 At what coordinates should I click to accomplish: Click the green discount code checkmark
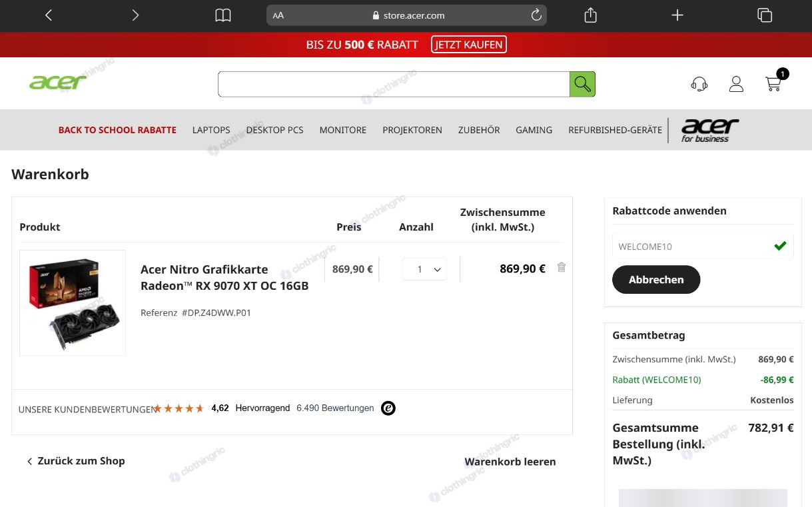pyautogui.click(x=780, y=246)
